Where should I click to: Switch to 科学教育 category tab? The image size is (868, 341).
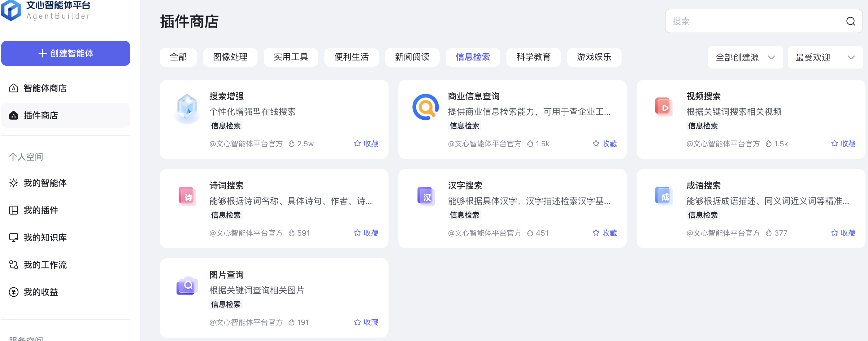(533, 57)
